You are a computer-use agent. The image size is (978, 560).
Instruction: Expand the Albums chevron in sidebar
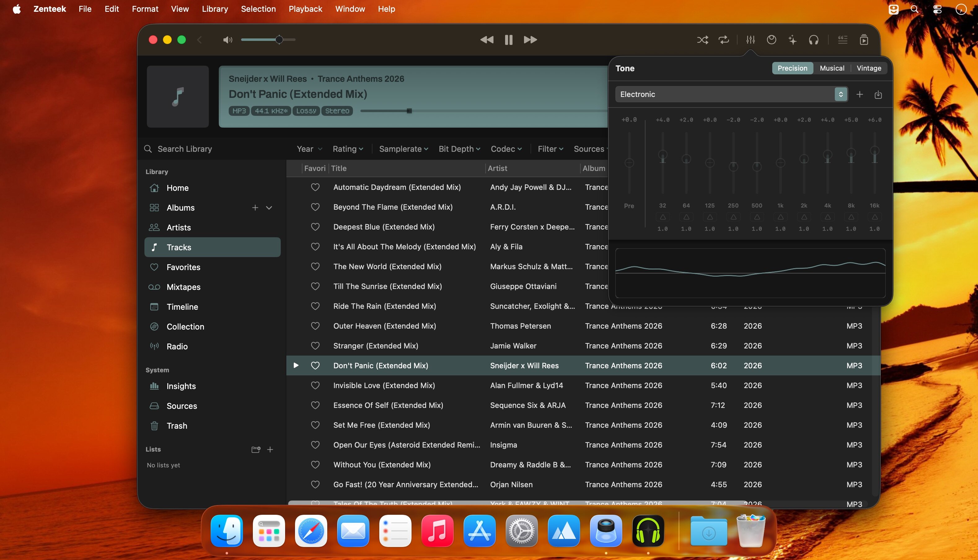click(269, 208)
